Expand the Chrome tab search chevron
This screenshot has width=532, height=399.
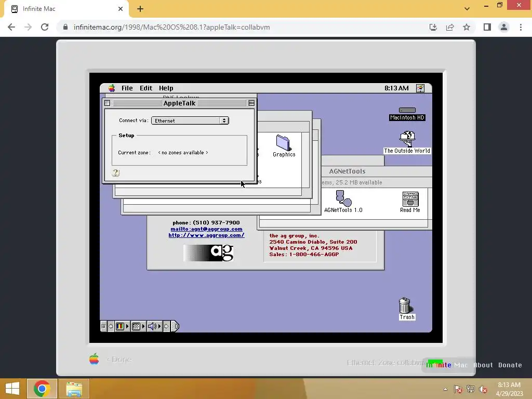467,9
